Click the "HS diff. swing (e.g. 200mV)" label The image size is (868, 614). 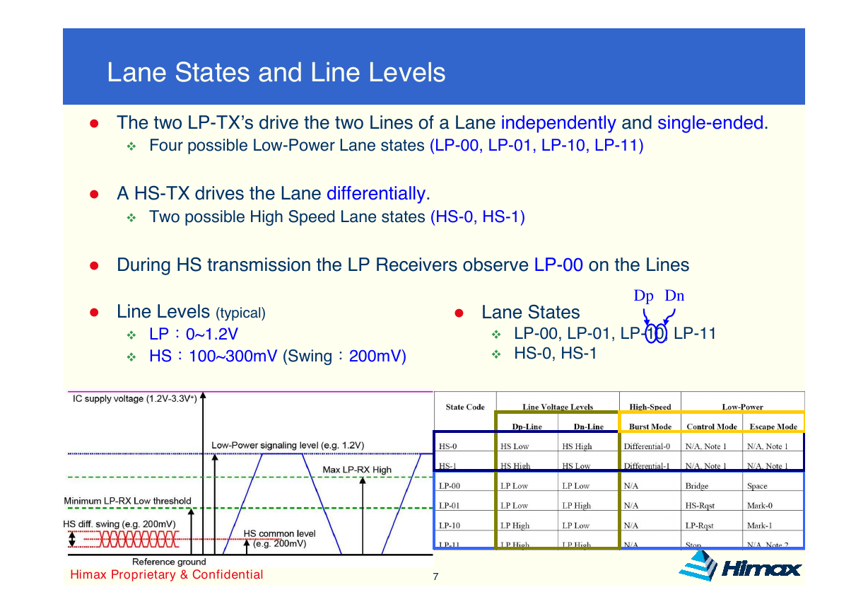pos(119,523)
